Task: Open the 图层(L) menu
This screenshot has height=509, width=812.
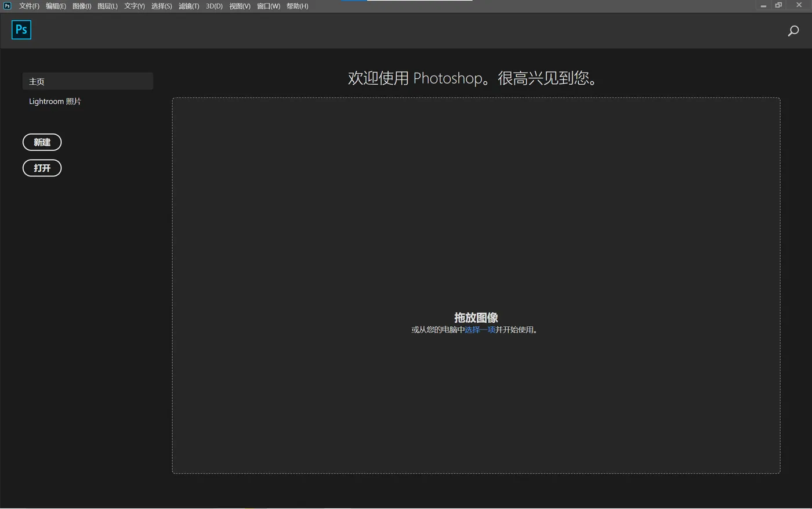Action: point(107,6)
